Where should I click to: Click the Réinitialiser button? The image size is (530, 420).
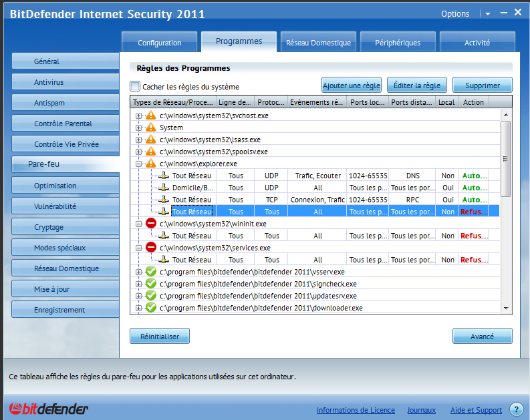(x=160, y=336)
